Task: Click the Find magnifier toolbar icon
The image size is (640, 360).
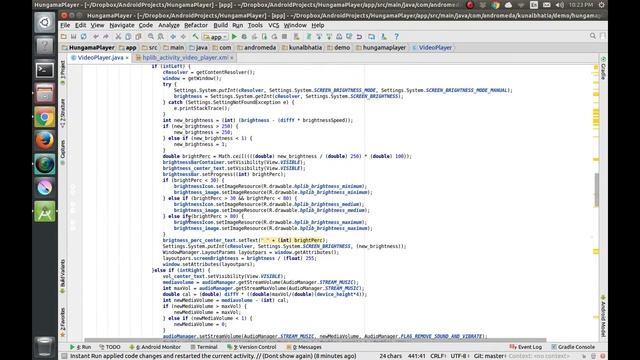Action: tap(151, 37)
